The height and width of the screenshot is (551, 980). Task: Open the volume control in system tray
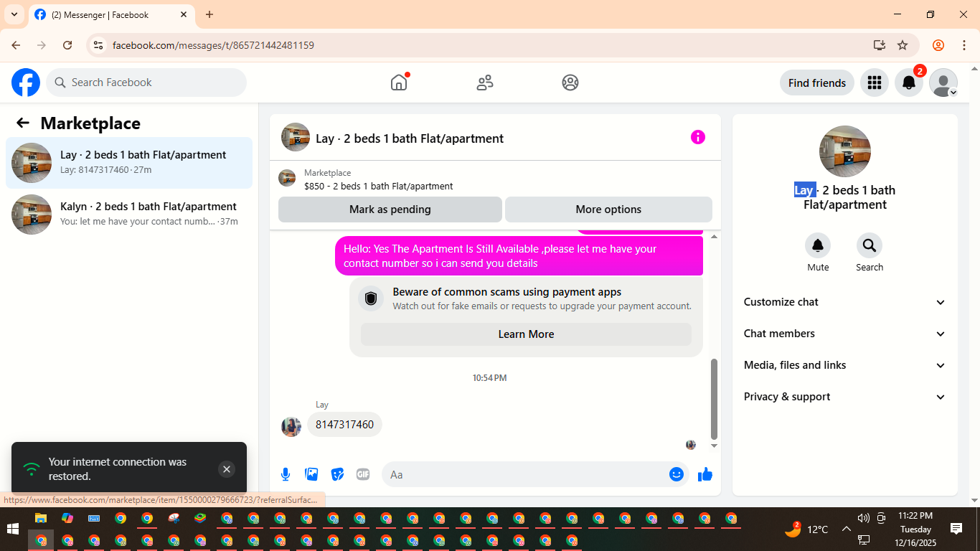(863, 518)
